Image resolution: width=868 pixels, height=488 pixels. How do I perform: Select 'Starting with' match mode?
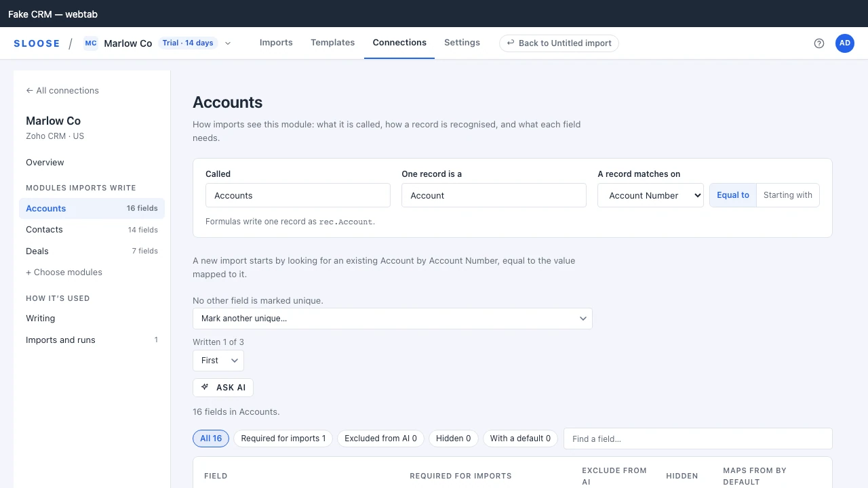tap(788, 195)
